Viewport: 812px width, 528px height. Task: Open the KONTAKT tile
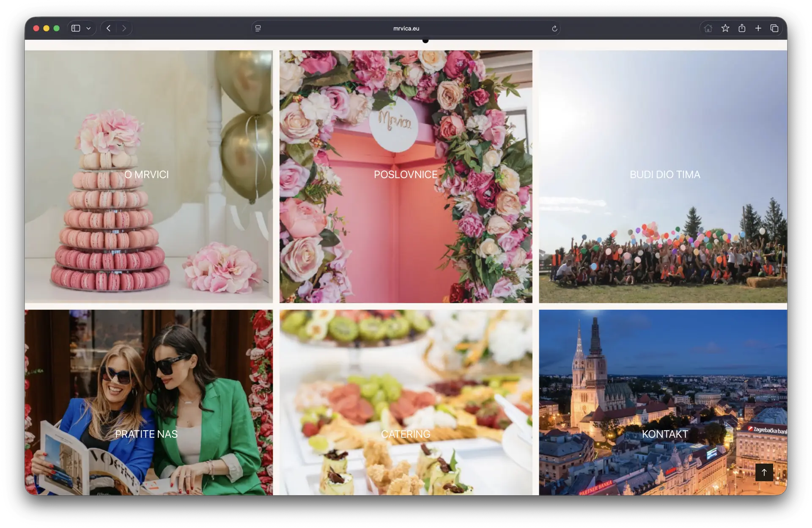664,434
